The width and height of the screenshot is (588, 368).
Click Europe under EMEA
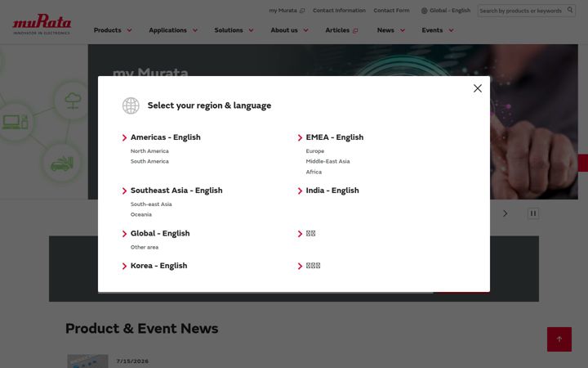coord(315,151)
